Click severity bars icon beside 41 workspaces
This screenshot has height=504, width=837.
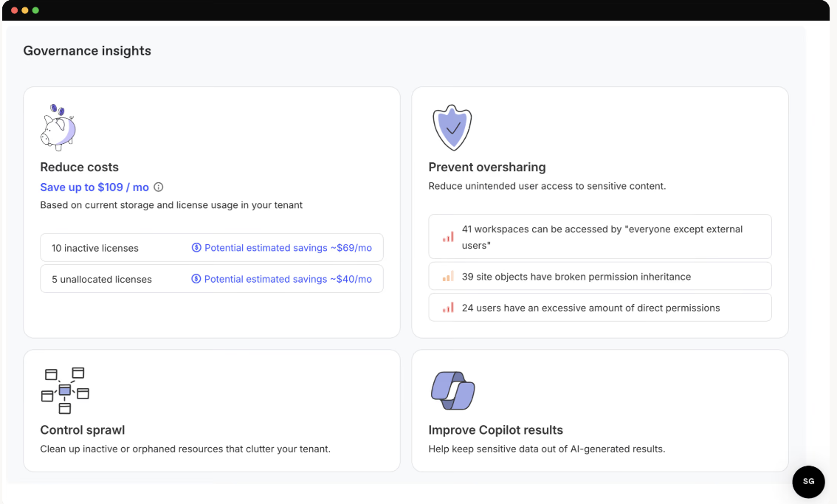coord(448,237)
